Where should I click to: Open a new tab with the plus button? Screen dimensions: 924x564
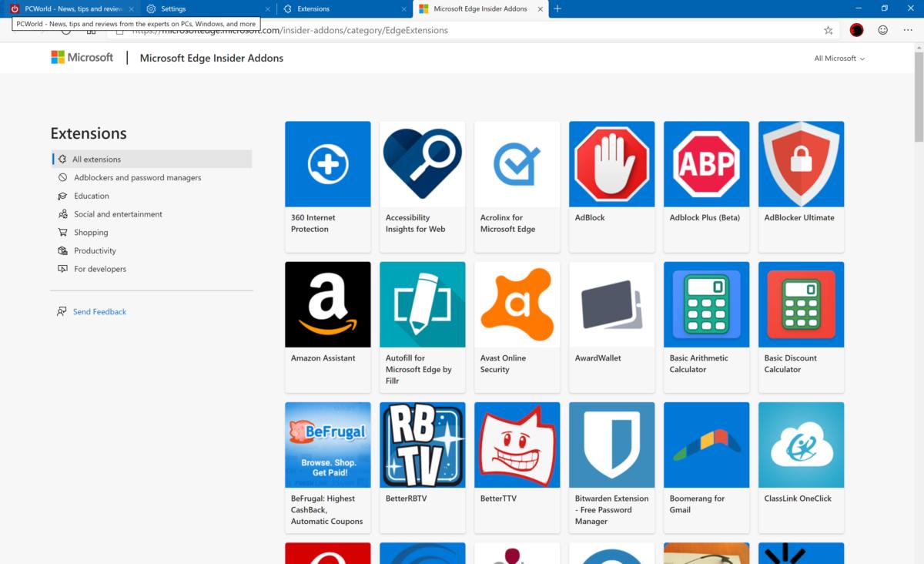557,8
